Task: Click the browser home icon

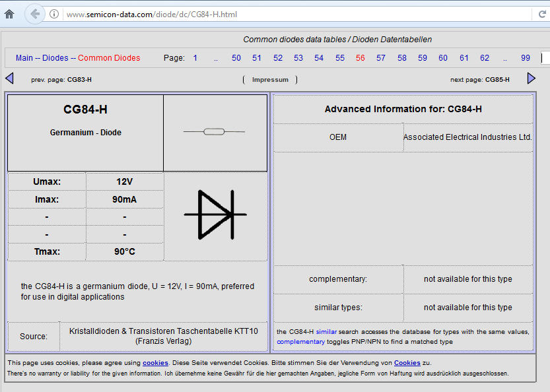Action: pyautogui.click(x=9, y=14)
